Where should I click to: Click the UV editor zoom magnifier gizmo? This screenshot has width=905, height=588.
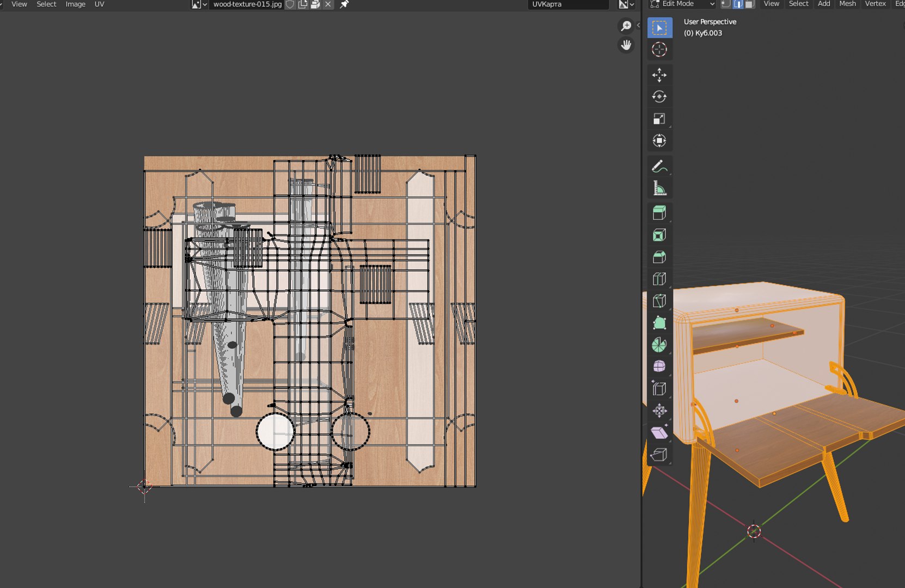click(x=626, y=26)
